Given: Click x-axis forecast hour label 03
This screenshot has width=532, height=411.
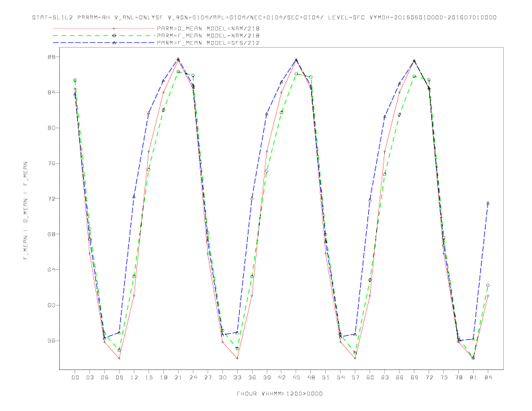Looking at the screenshot, I should (x=89, y=377).
